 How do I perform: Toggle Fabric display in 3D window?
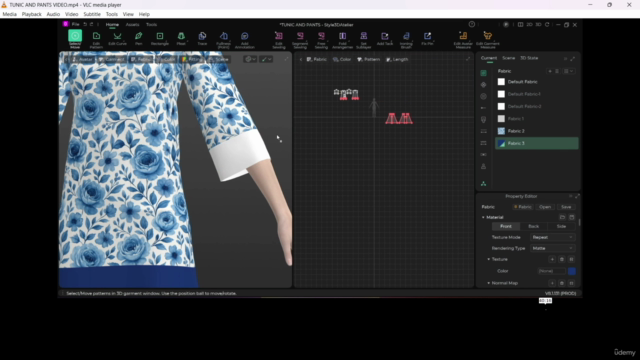[x=141, y=59]
